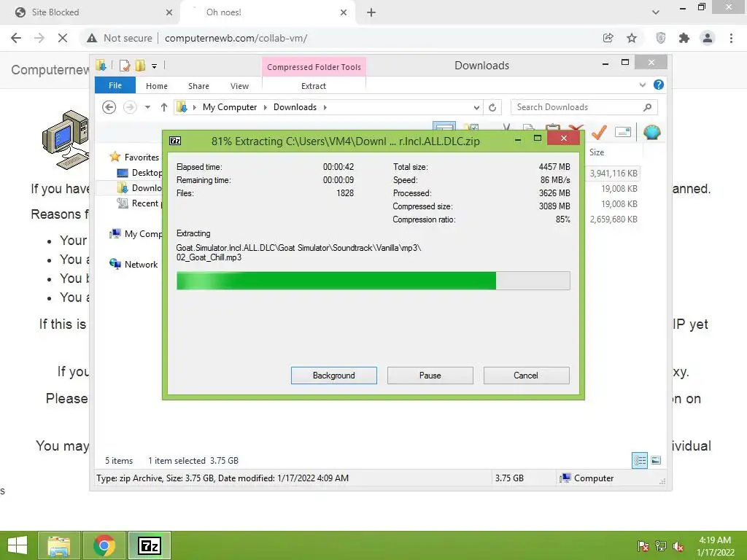Refresh the Downloads folder
The height and width of the screenshot is (560, 747).
(492, 108)
